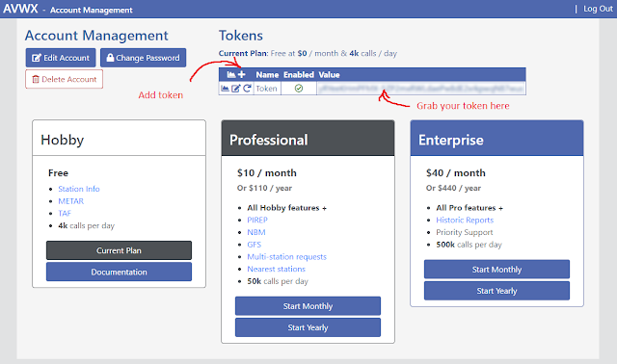Image resolution: width=617 pixels, height=364 pixels.
Task: Toggle the Token enabled checkmark
Action: click(x=299, y=89)
